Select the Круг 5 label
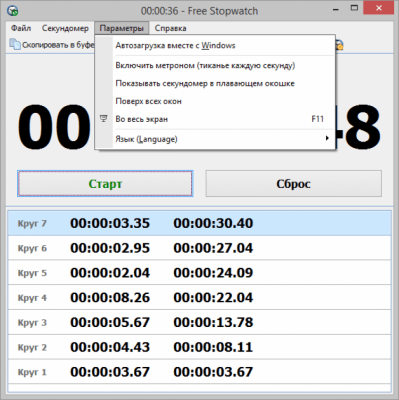The image size is (399, 400). pos(32,273)
